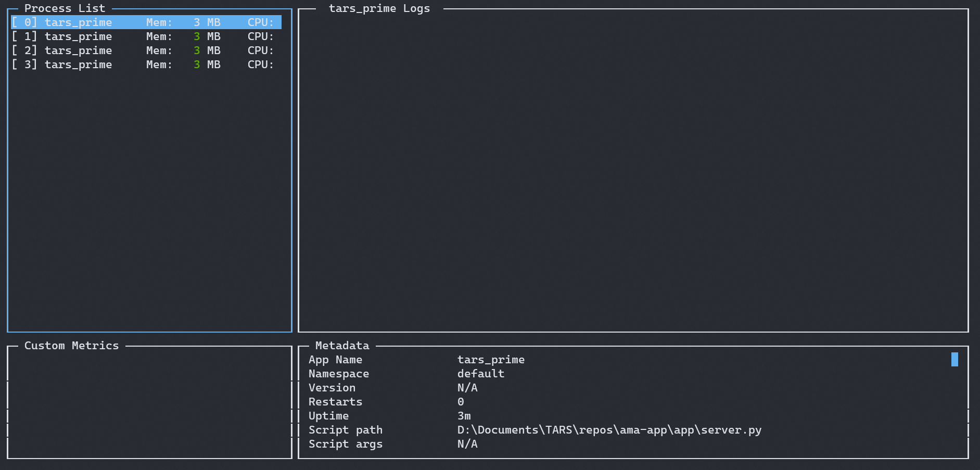Click the App Name field tars_prime
This screenshot has height=470, width=980.
tap(491, 359)
